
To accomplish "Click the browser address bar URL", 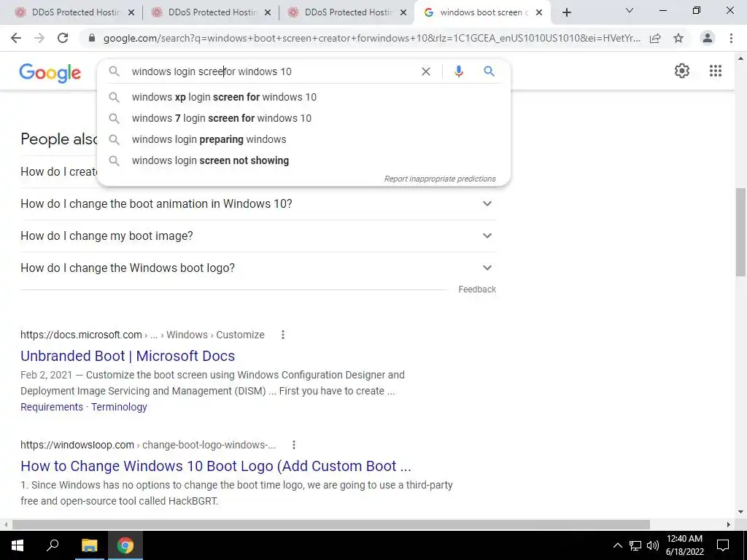I will [x=371, y=38].
